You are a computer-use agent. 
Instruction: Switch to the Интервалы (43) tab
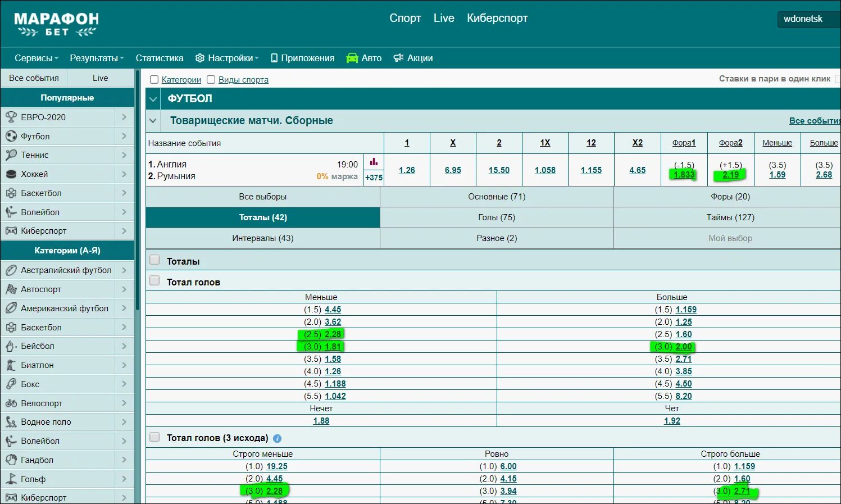point(262,238)
